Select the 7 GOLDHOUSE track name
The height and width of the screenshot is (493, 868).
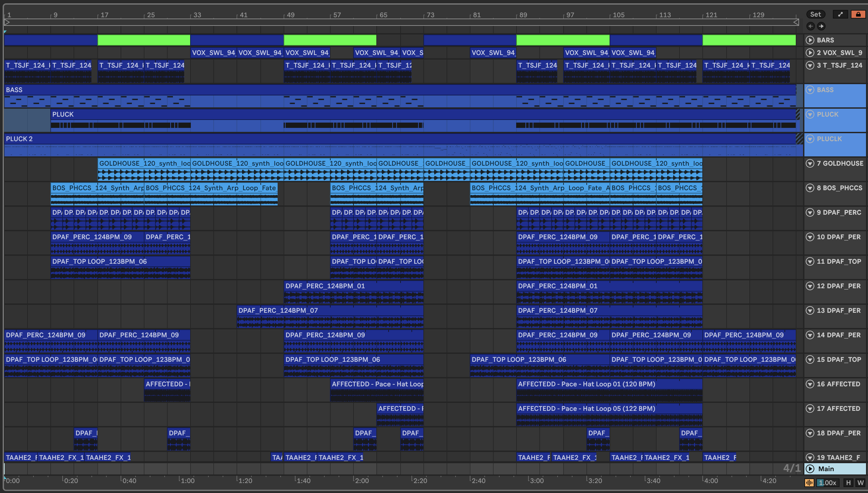[x=840, y=163]
